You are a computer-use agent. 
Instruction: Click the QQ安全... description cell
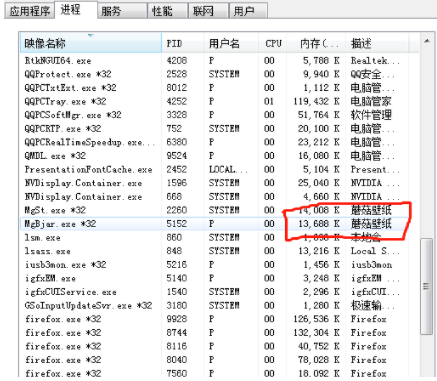372,74
